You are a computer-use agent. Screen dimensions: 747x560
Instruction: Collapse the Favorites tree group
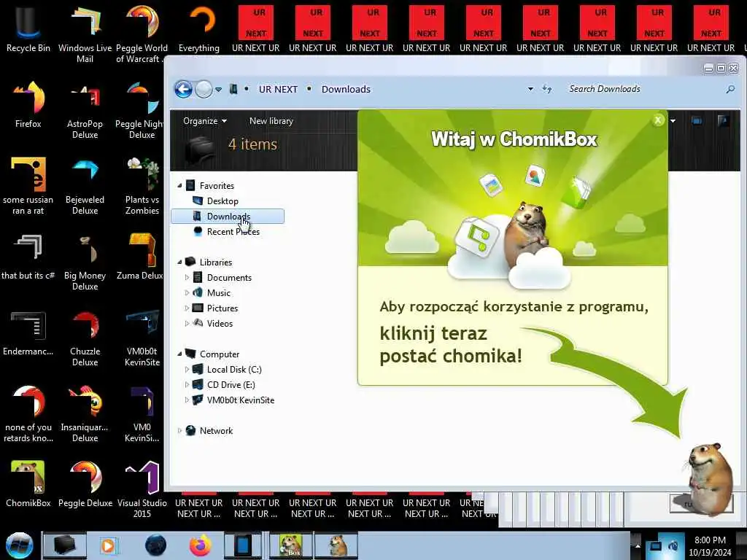pos(179,186)
